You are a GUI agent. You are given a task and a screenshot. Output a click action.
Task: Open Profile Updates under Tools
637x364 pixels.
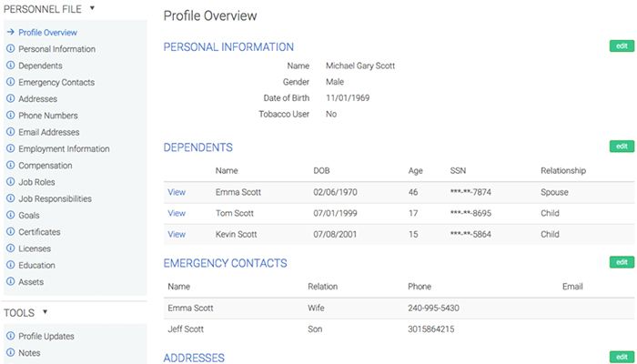tap(46, 337)
